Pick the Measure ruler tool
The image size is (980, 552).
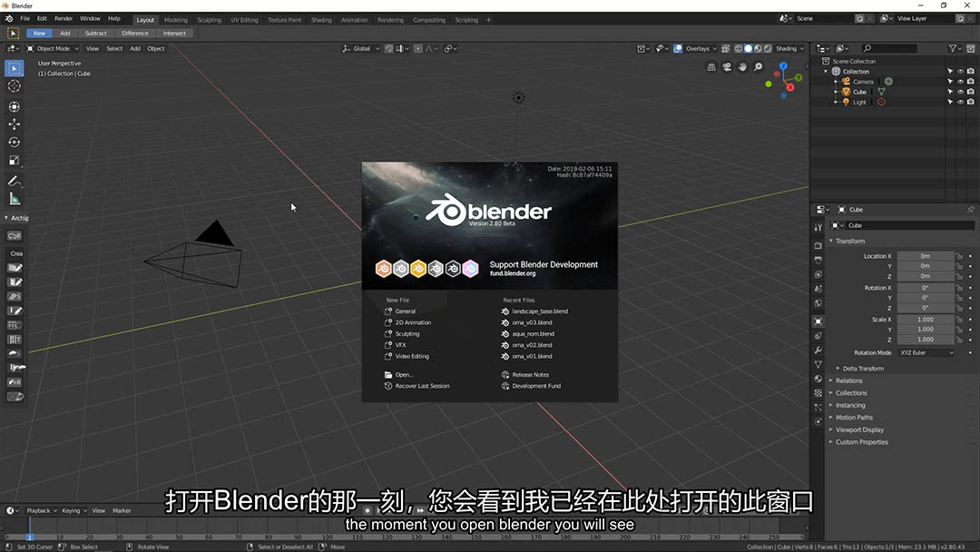pyautogui.click(x=15, y=200)
